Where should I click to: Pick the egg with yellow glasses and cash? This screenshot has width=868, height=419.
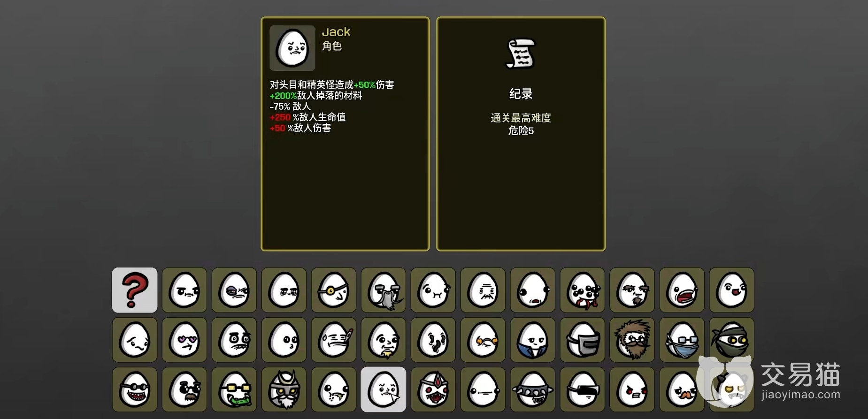click(234, 389)
